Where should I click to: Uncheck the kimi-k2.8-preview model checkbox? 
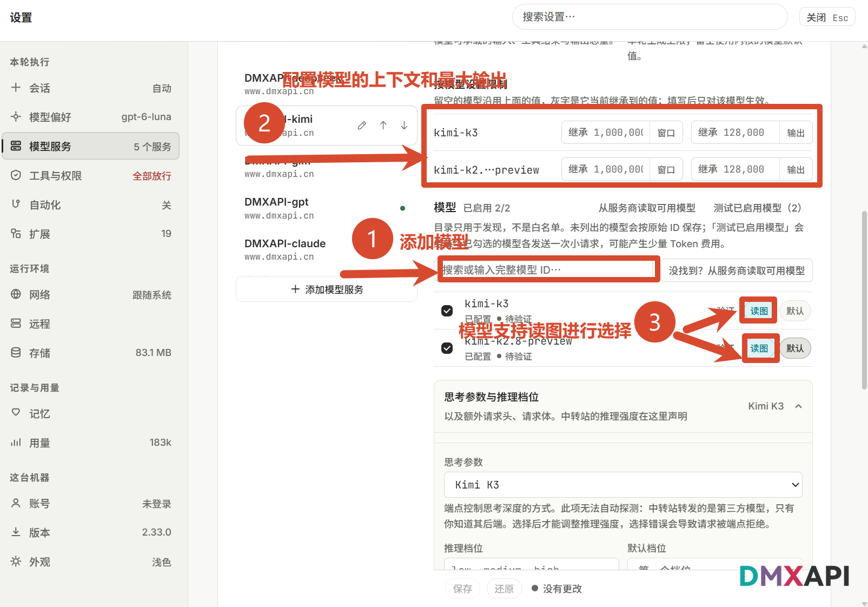coord(447,348)
